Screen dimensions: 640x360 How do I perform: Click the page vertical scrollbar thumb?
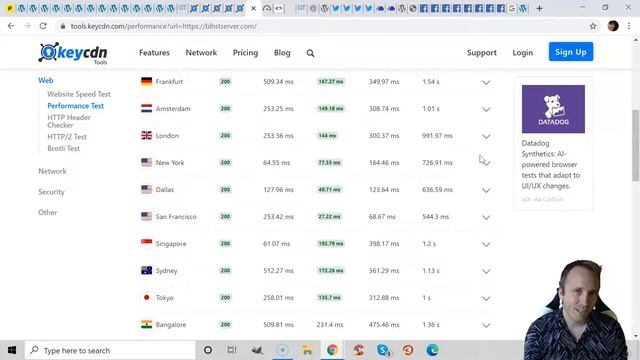(636, 145)
